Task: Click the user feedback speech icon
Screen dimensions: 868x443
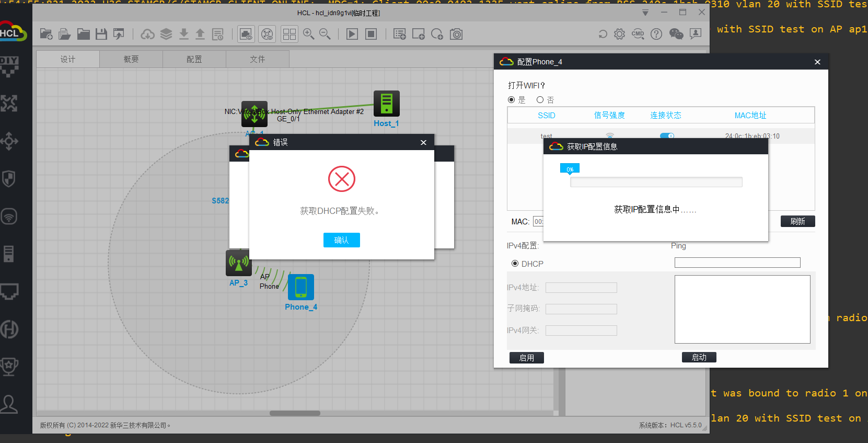Action: pos(696,35)
